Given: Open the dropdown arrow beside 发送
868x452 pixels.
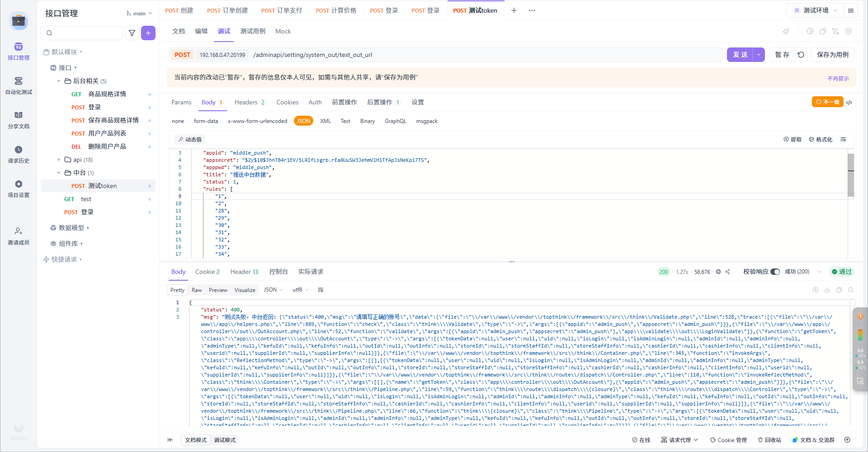Looking at the screenshot, I should coord(759,55).
